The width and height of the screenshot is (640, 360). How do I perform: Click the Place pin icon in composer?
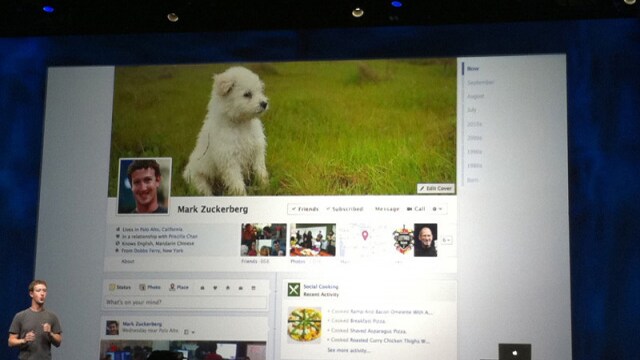pos(172,287)
